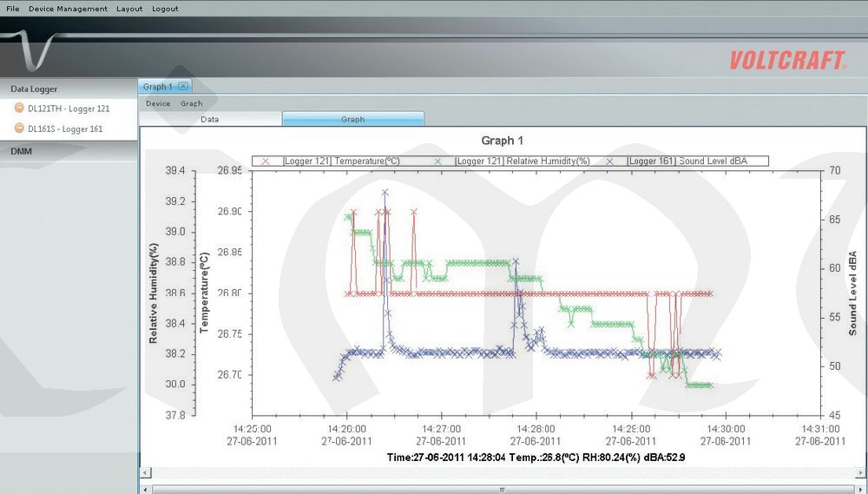
Task: Open the File menu
Action: pos(12,9)
